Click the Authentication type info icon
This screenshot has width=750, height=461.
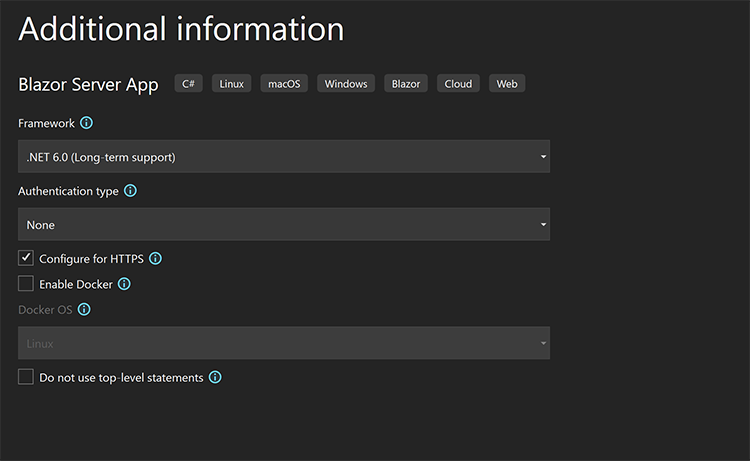[x=130, y=191]
